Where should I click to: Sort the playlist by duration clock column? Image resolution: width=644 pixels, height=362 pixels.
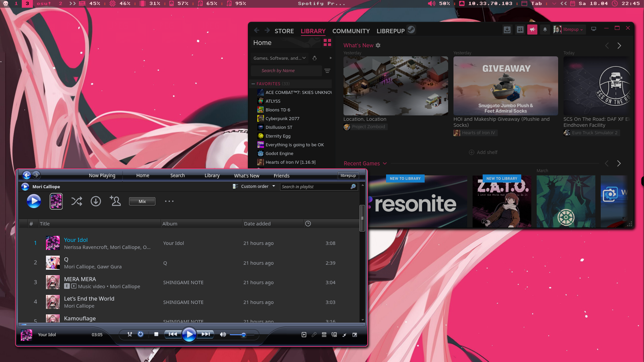coord(308,223)
